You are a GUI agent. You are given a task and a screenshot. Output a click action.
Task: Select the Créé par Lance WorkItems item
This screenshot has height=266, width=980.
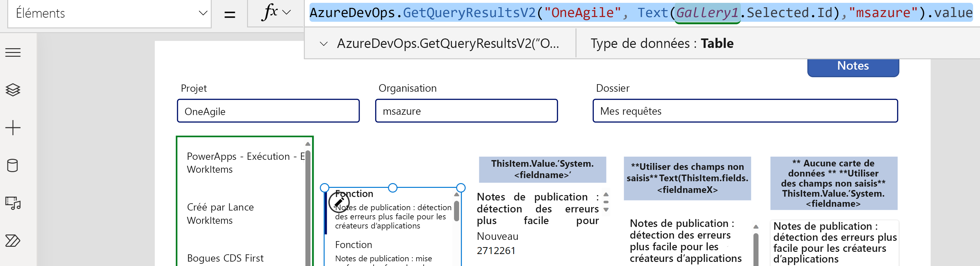click(x=221, y=214)
